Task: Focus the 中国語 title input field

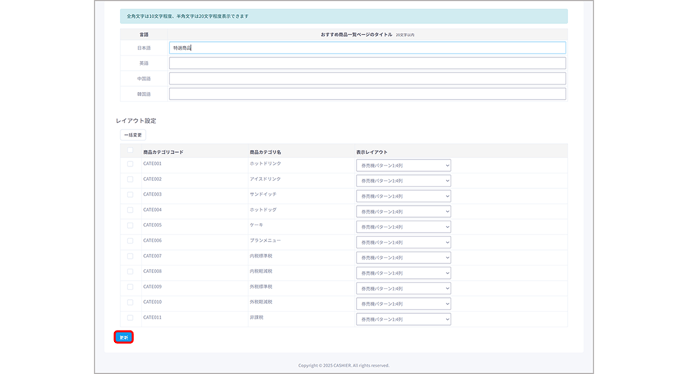Action: coord(367,79)
